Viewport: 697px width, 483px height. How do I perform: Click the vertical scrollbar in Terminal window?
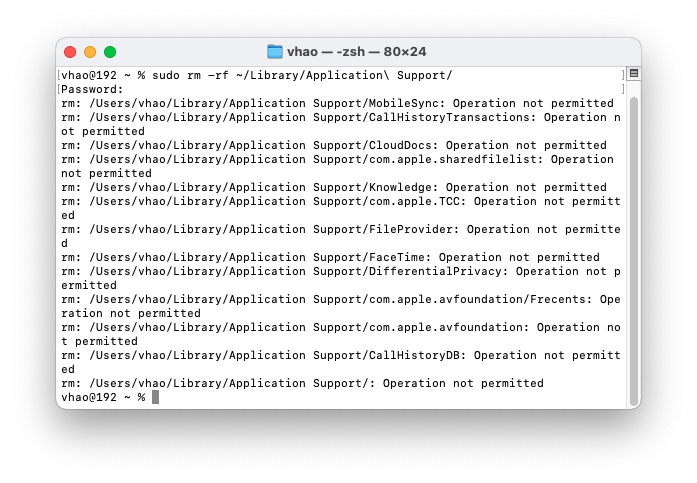[x=634, y=250]
